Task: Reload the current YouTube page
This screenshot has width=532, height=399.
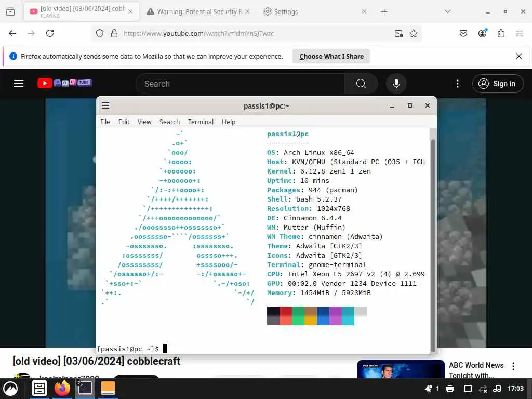Action: (x=50, y=33)
